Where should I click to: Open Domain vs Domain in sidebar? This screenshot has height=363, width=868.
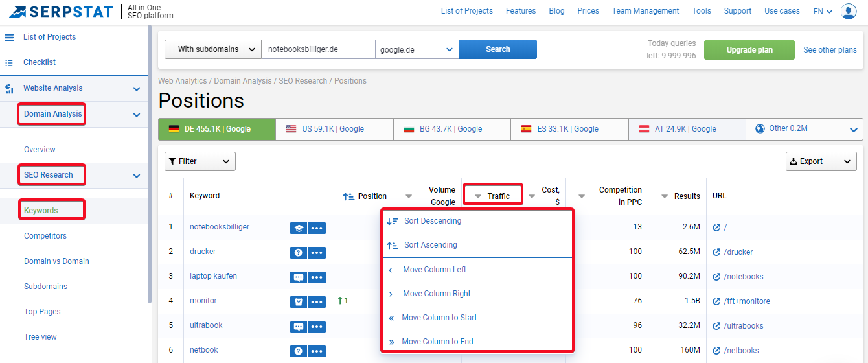(x=56, y=261)
